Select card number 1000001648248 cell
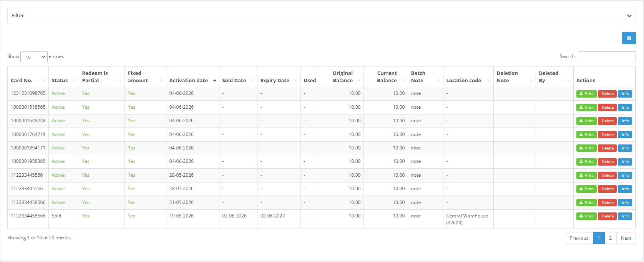644x262 pixels. pyautogui.click(x=28, y=121)
